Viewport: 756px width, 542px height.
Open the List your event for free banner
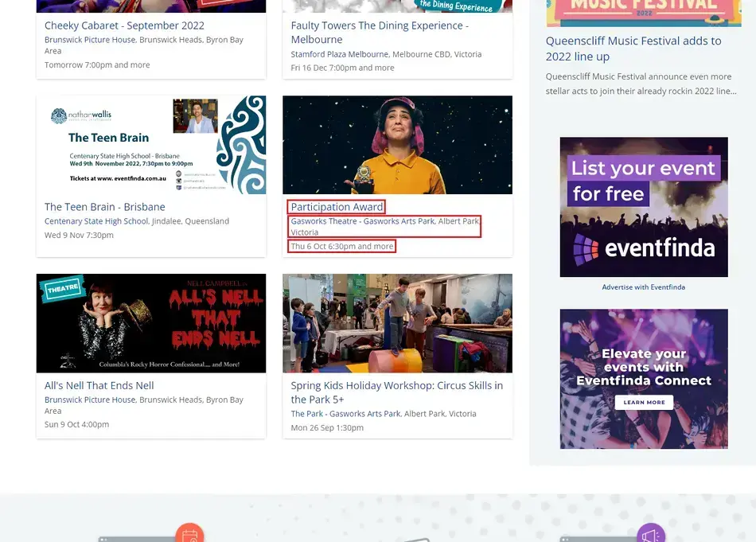tap(643, 207)
